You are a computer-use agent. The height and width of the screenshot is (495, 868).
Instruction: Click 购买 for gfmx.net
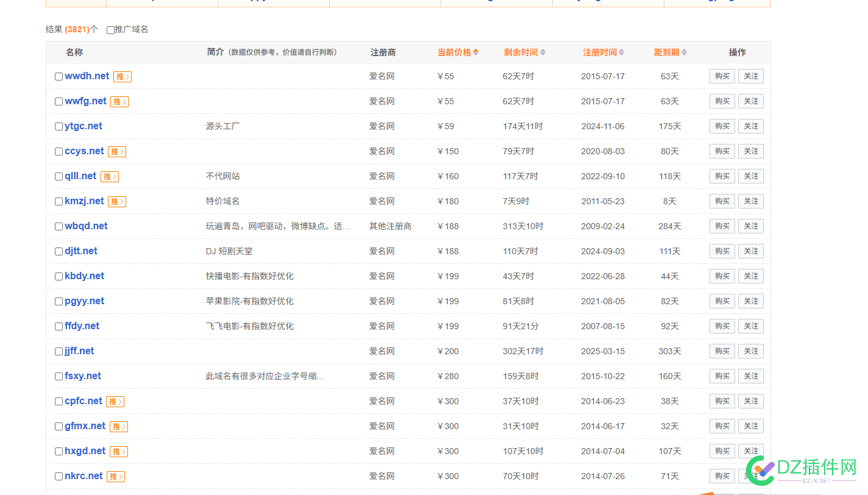point(722,426)
